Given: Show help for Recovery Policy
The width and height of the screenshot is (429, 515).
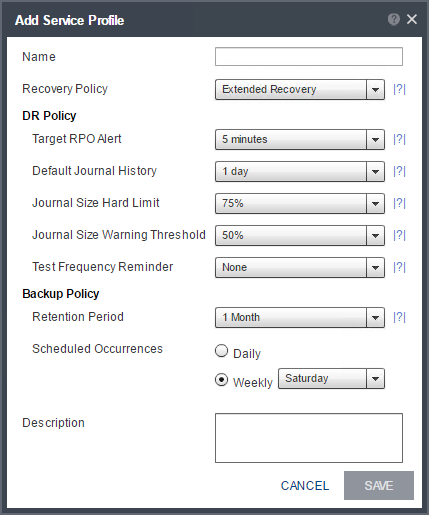Looking at the screenshot, I should pos(399,89).
